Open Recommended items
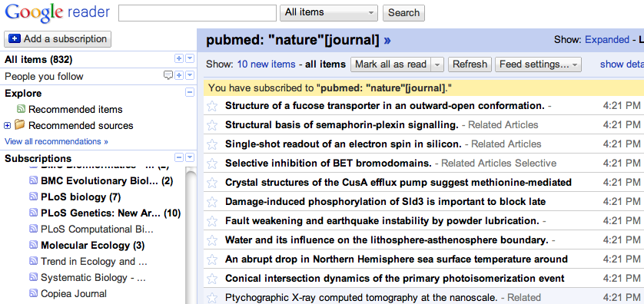This screenshot has height=304, width=644. click(x=75, y=110)
